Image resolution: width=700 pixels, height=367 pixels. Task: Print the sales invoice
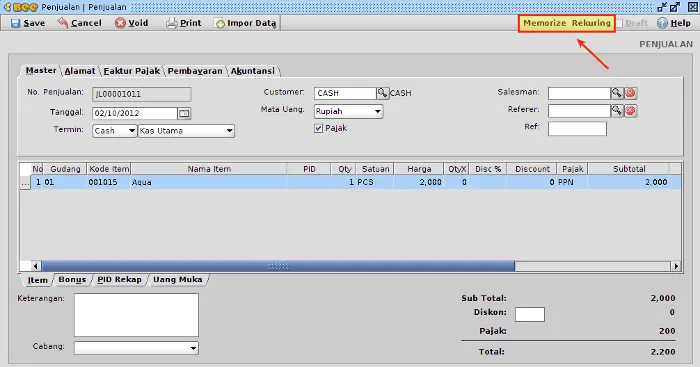(x=183, y=23)
